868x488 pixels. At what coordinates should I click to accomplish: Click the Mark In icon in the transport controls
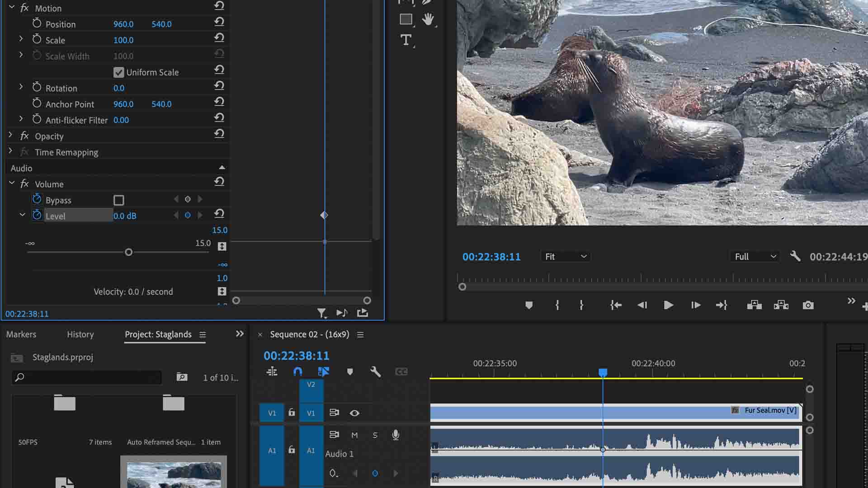557,305
